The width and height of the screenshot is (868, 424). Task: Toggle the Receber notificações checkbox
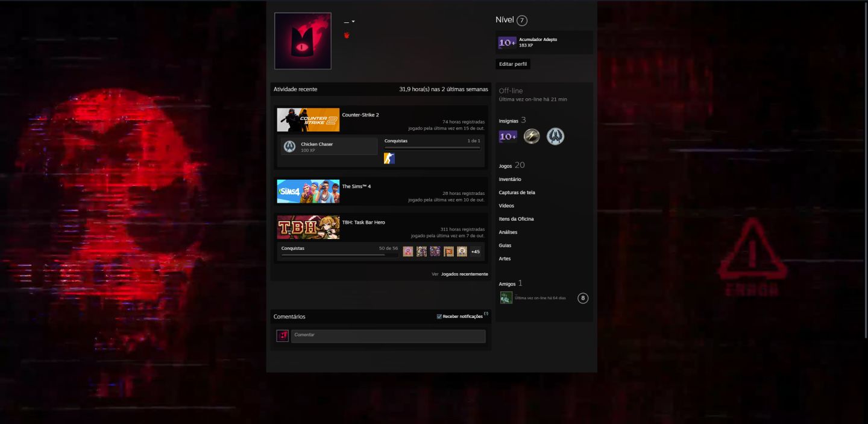point(439,317)
